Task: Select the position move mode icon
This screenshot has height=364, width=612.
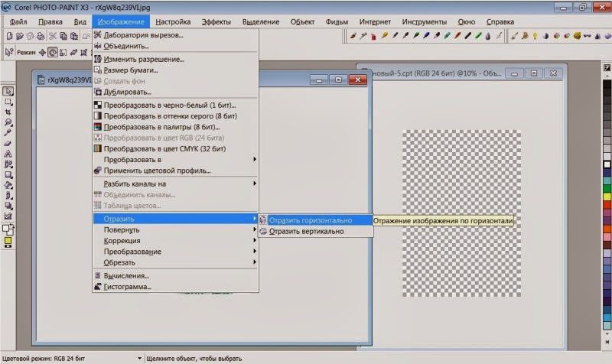Action: pos(42,52)
